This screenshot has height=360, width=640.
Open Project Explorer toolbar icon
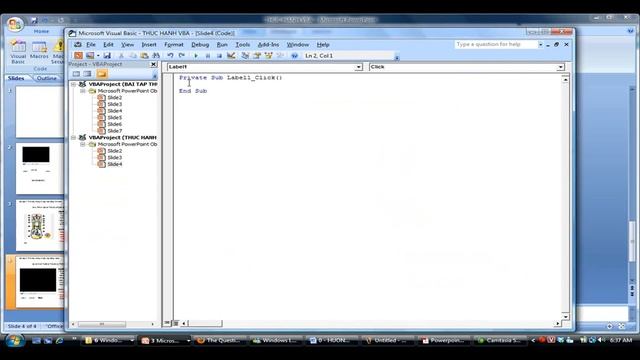coord(245,56)
